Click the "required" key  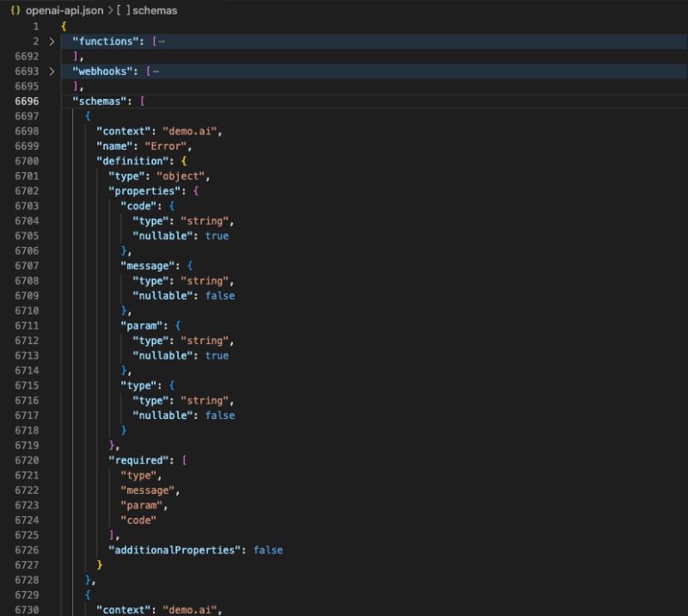138,460
